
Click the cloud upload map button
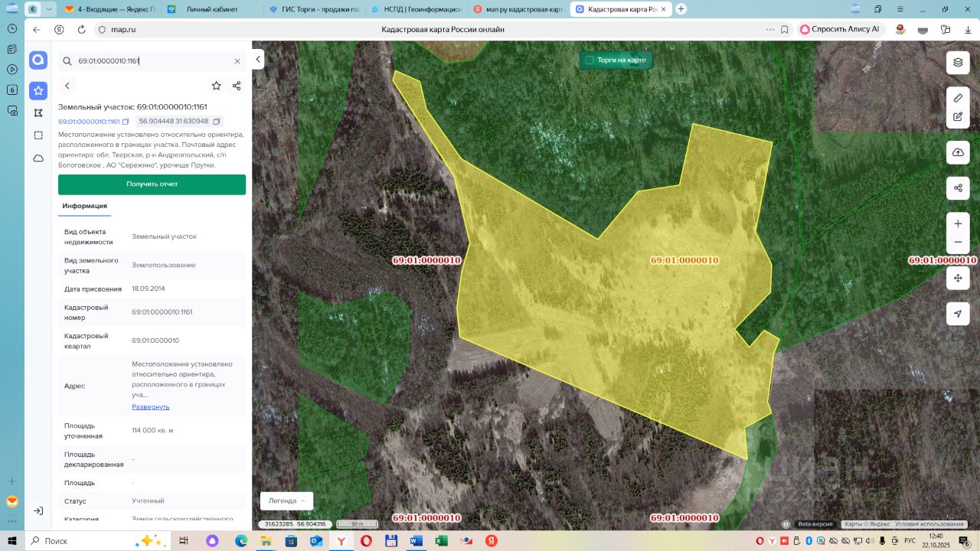coord(958,152)
